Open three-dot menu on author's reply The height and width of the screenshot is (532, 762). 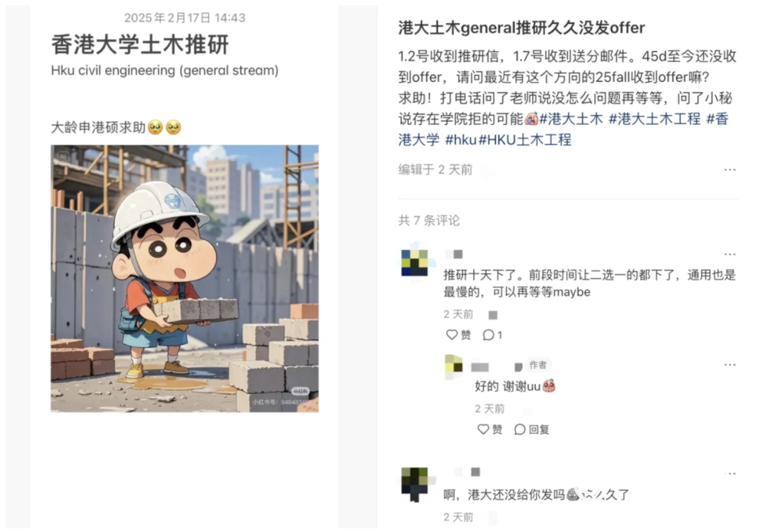click(730, 365)
